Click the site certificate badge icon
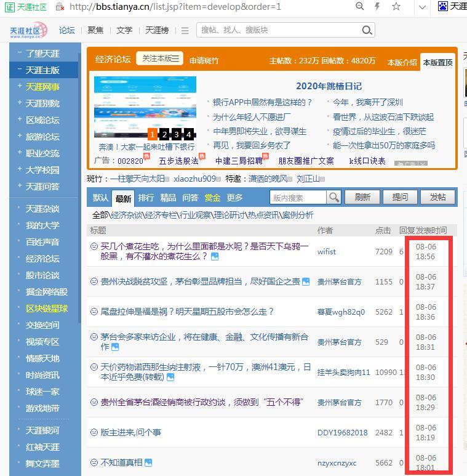The image size is (467, 476). pos(10,7)
